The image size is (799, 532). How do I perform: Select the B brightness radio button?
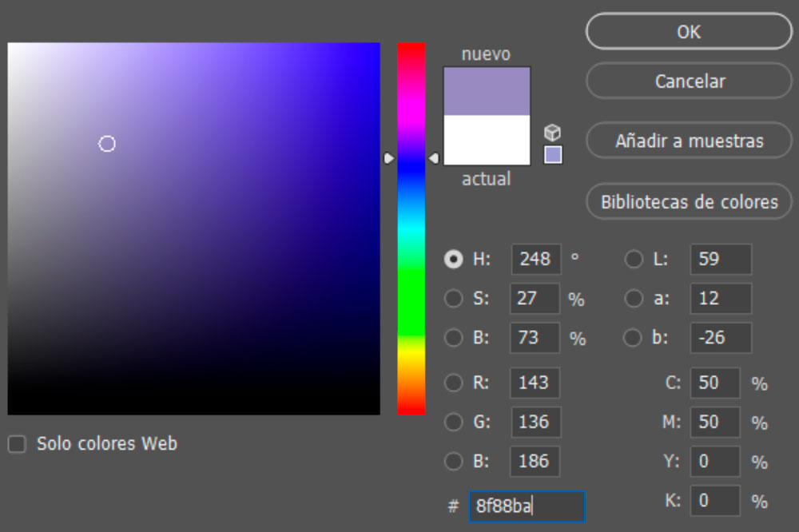[454, 338]
